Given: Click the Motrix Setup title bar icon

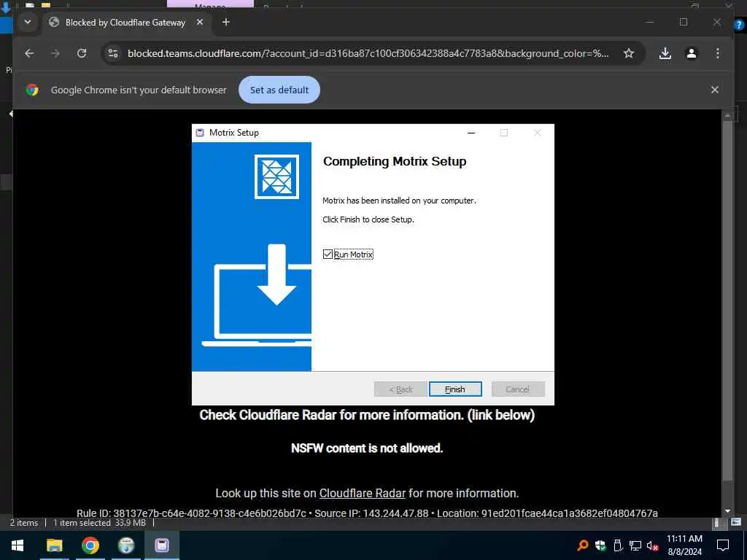Looking at the screenshot, I should click(x=200, y=133).
